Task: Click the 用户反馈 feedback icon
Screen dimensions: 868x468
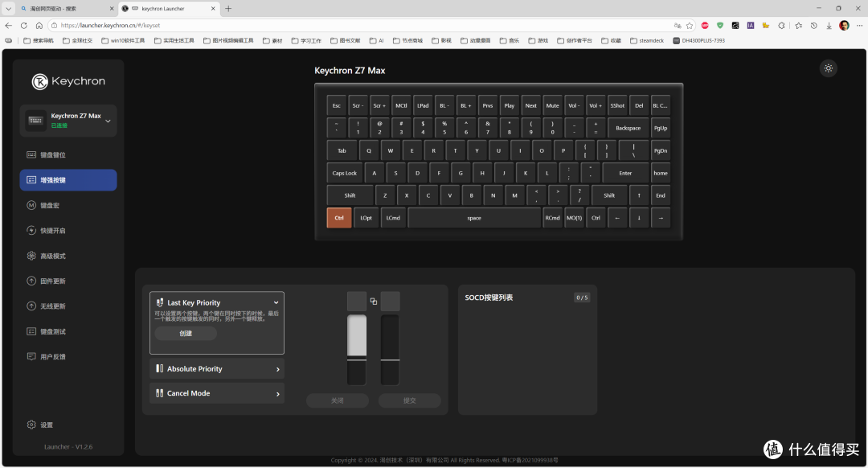Action: [x=31, y=356]
